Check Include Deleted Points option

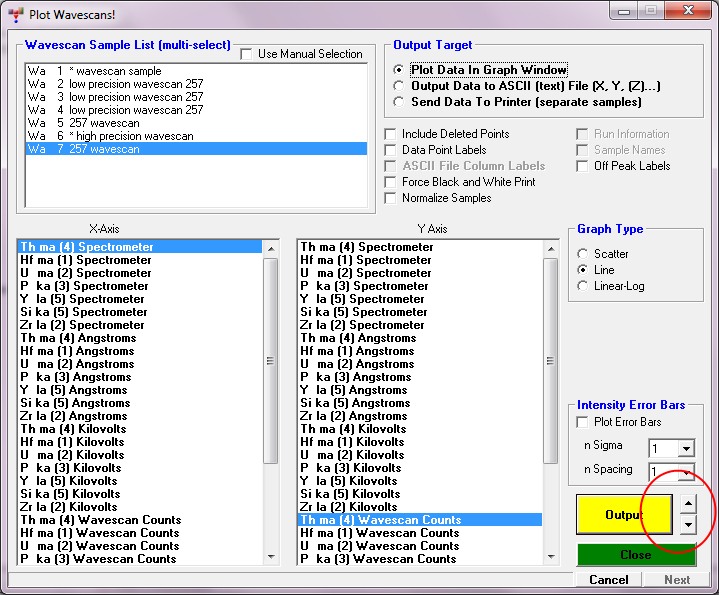click(392, 134)
